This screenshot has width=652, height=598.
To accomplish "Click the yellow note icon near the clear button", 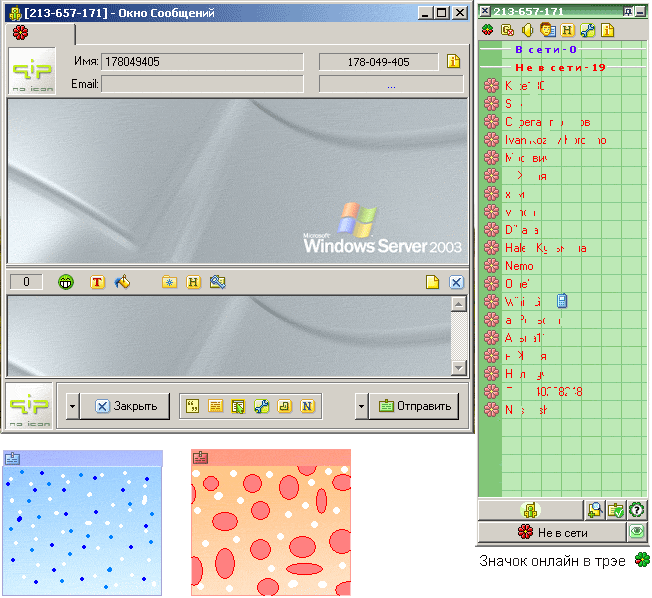I will tap(432, 282).
